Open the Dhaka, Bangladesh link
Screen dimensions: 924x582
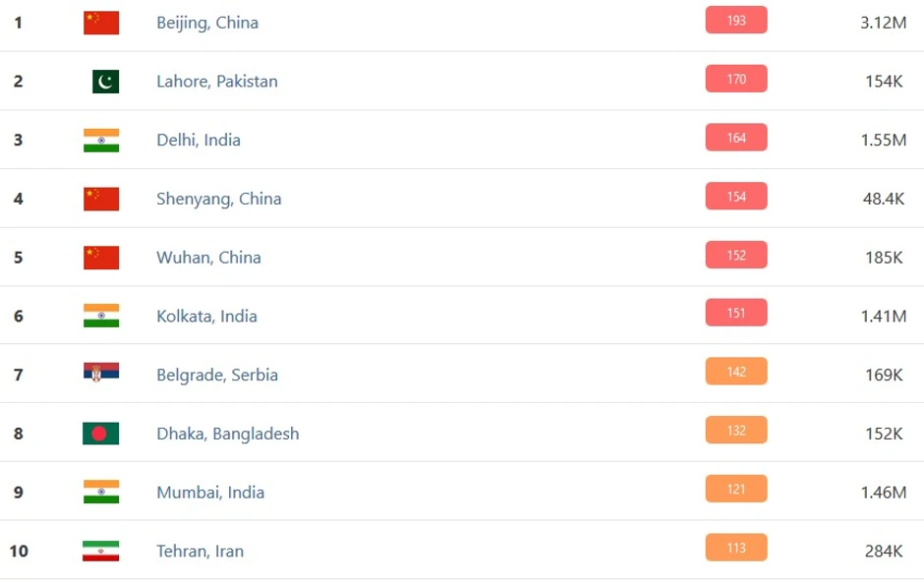[228, 434]
